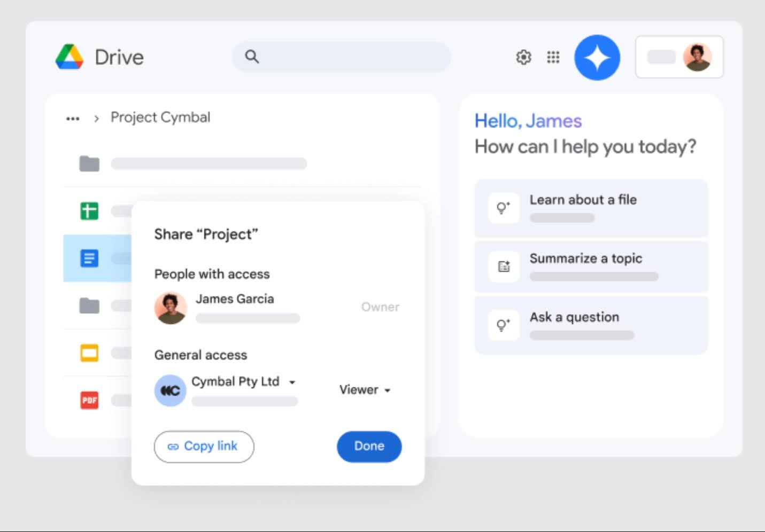Expand the Cymbal Pty Ltd access dropdown
The width and height of the screenshot is (765, 532).
tap(292, 382)
